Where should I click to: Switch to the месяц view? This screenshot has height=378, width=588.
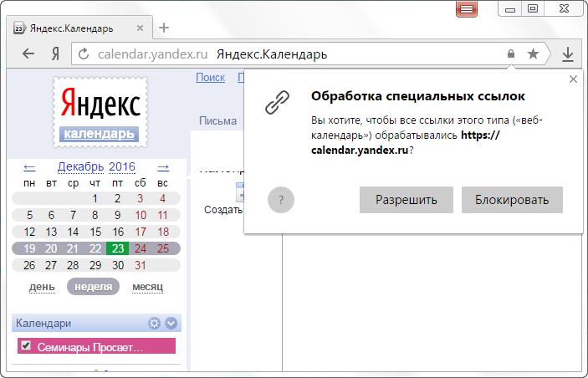tap(147, 287)
